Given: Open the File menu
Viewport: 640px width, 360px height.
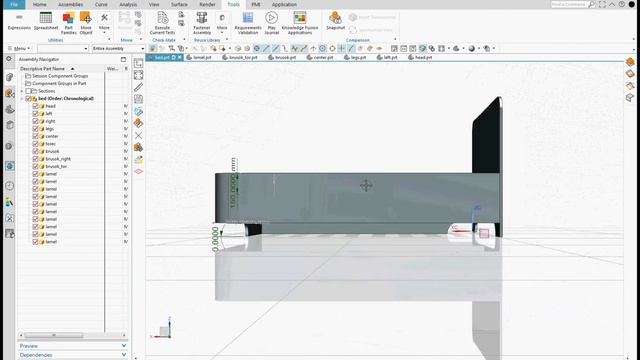Looking at the screenshot, I should point(14,4).
